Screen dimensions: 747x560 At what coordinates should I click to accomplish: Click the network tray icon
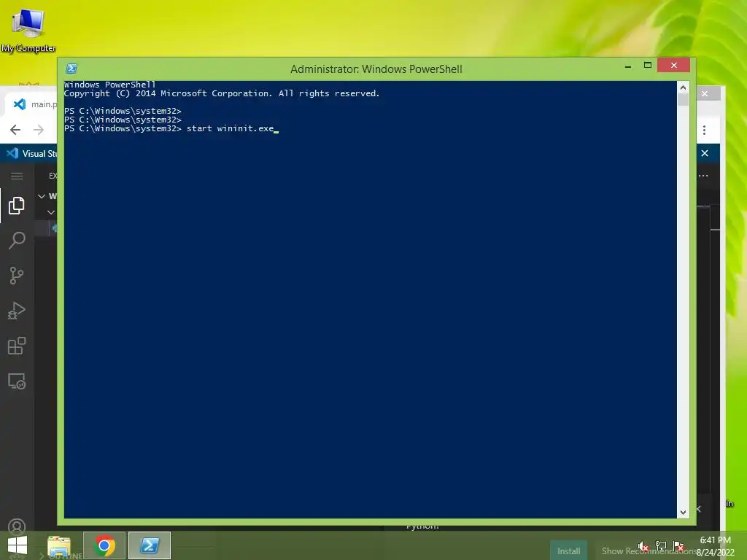pos(661,546)
